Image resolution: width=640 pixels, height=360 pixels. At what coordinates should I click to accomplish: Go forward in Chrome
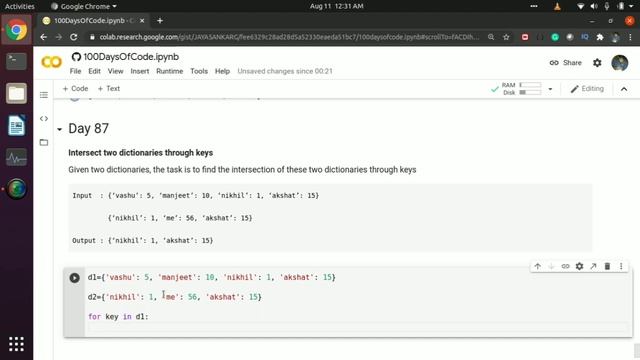(59, 37)
